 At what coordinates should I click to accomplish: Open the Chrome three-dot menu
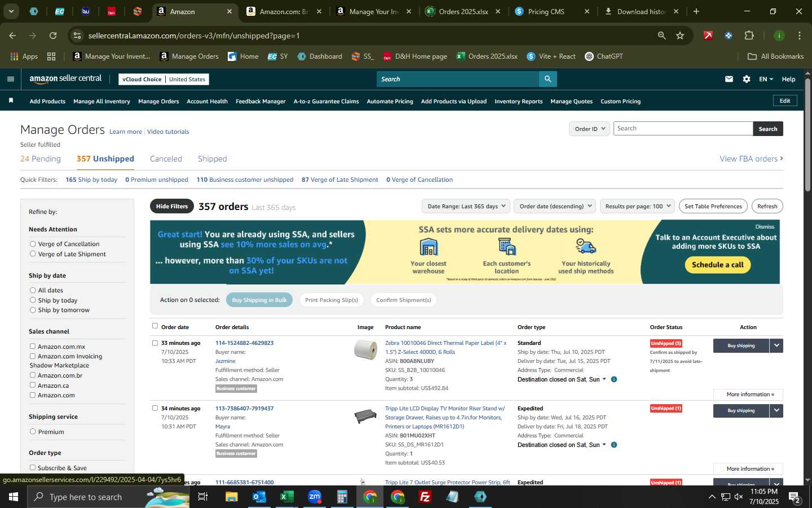(800, 36)
